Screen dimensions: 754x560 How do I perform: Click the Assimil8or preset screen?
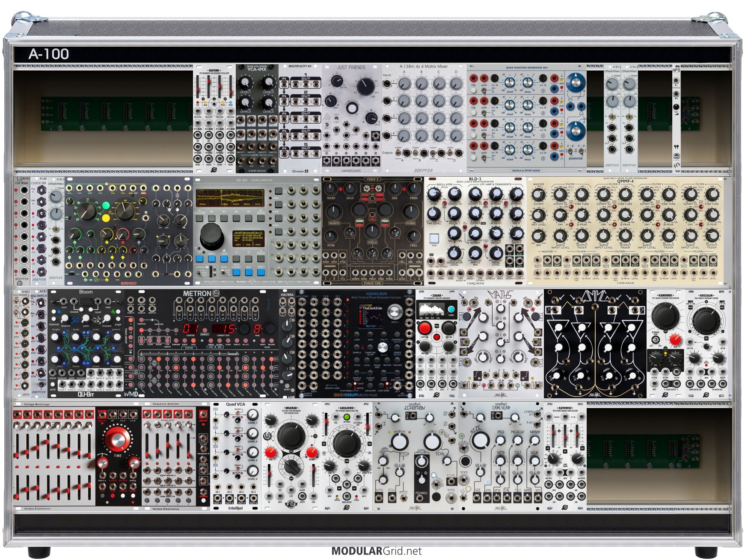(x=371, y=317)
